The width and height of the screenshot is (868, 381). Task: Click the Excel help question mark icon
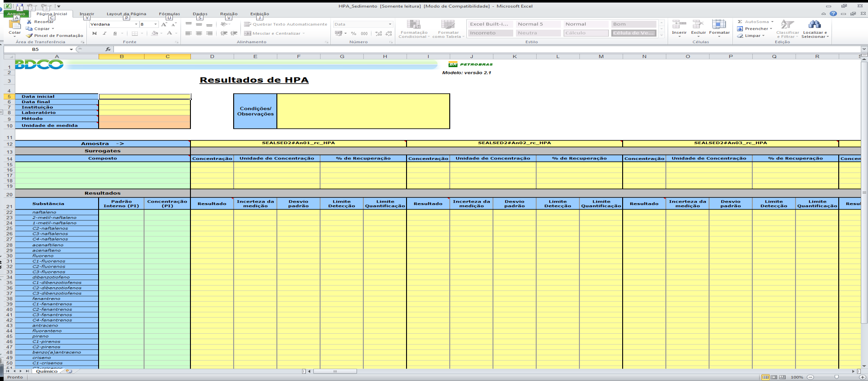coord(833,14)
